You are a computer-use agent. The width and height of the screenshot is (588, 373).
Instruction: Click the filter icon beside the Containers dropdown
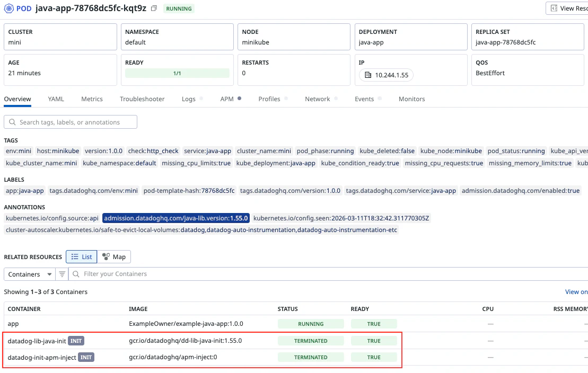coord(62,274)
